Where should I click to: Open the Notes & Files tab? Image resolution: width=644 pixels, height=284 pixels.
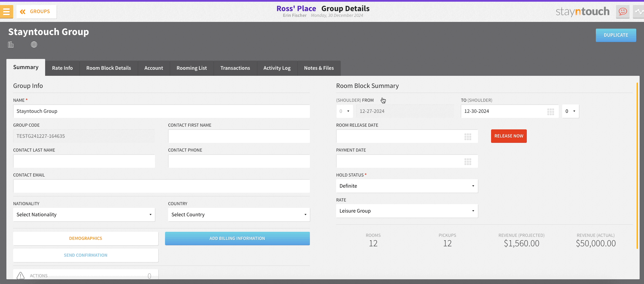tap(319, 68)
